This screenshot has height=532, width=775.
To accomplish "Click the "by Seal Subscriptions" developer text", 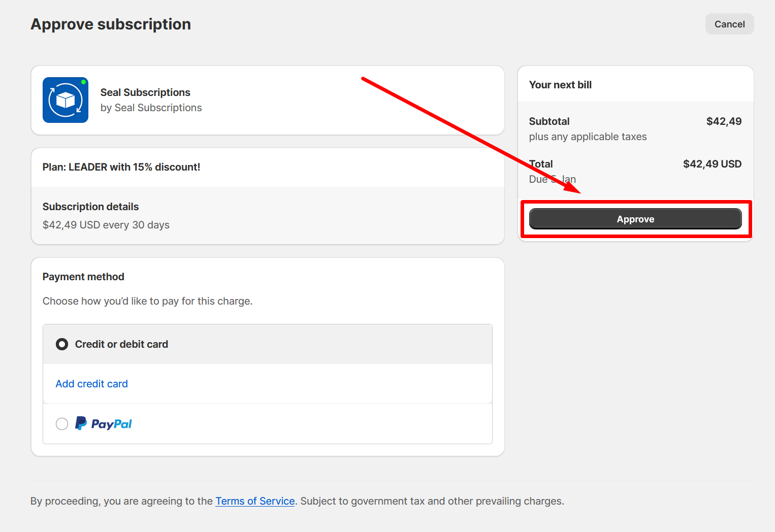I will pos(151,108).
